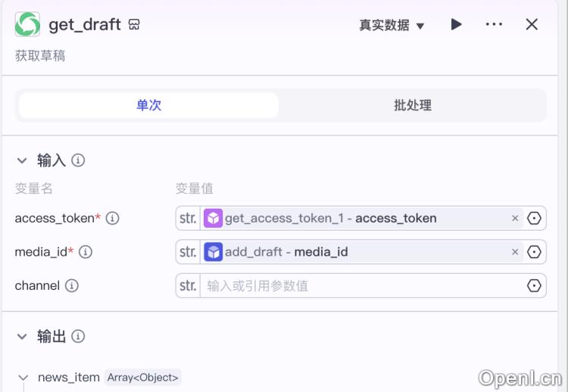
Task: Switch to the 批处理 batch tab
Action: click(x=413, y=105)
